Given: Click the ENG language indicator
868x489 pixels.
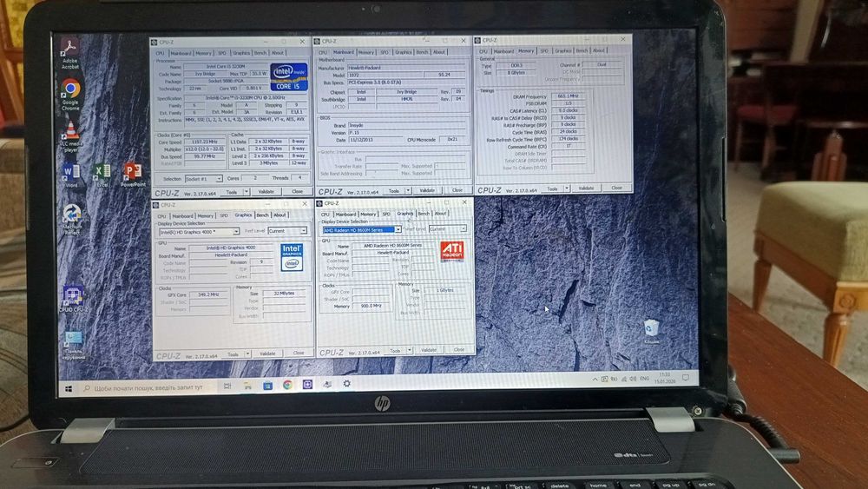Looking at the screenshot, I should tap(644, 379).
